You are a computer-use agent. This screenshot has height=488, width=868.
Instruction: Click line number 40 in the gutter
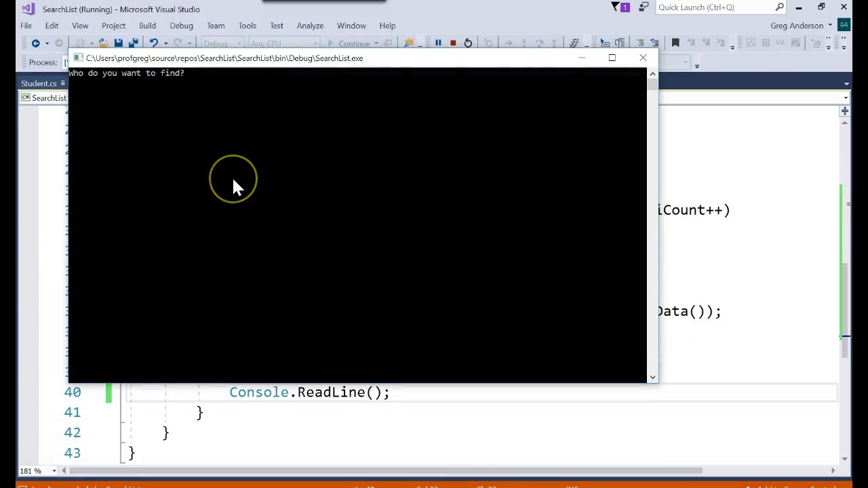click(73, 392)
